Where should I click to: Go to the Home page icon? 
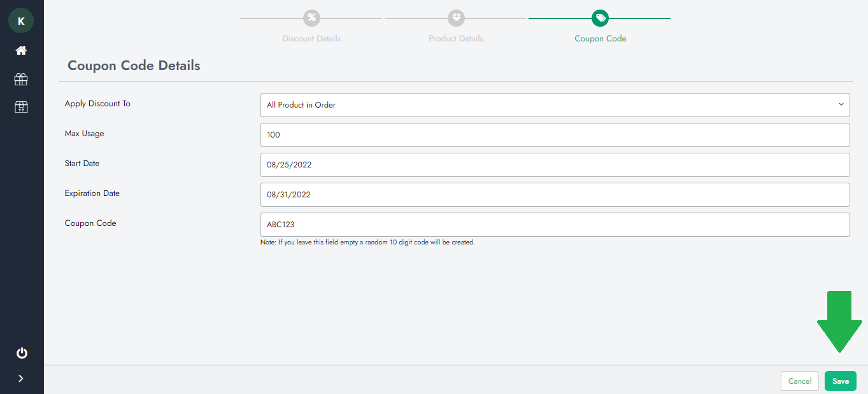(x=21, y=50)
